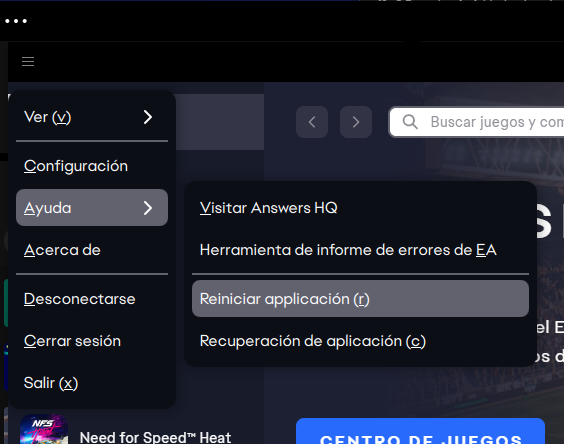Click the Centro de Juegos button

tap(420, 431)
